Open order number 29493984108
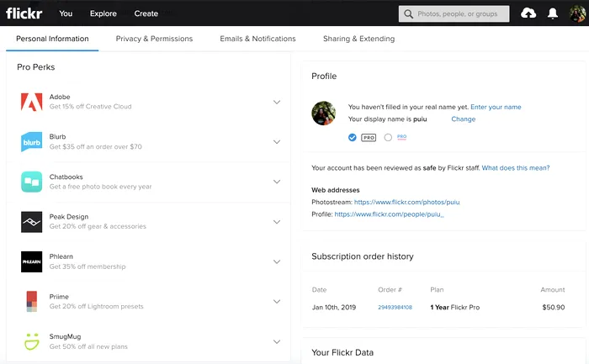Viewport: 589px width, 364px height. click(395, 308)
